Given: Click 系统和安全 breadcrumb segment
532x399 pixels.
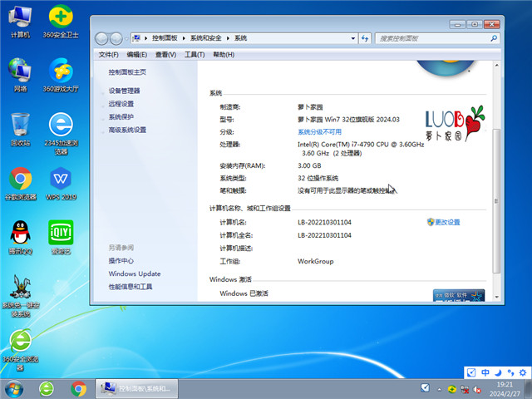Looking at the screenshot, I should pyautogui.click(x=205, y=38).
